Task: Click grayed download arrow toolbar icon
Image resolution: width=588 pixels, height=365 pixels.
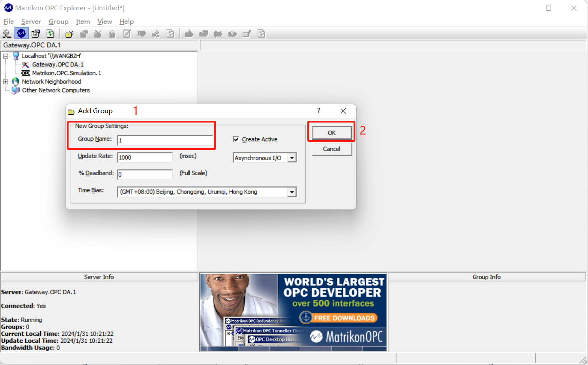Action: point(156,33)
